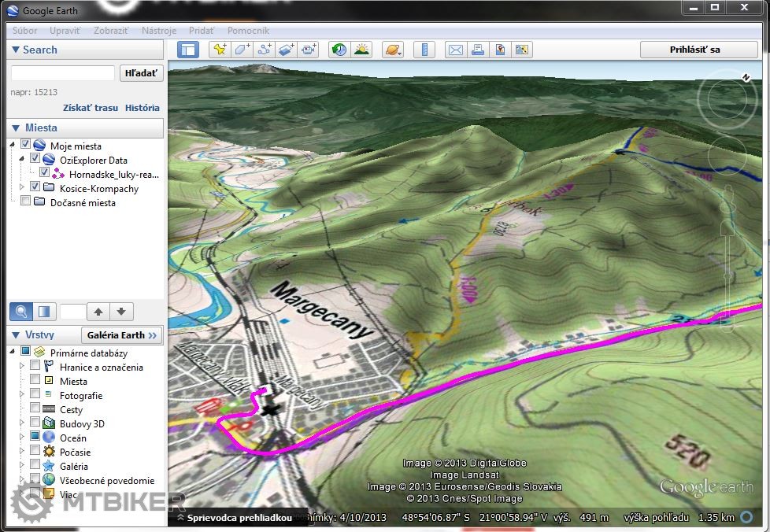Click the Hľadať search button
The height and width of the screenshot is (532, 770).
pos(141,73)
